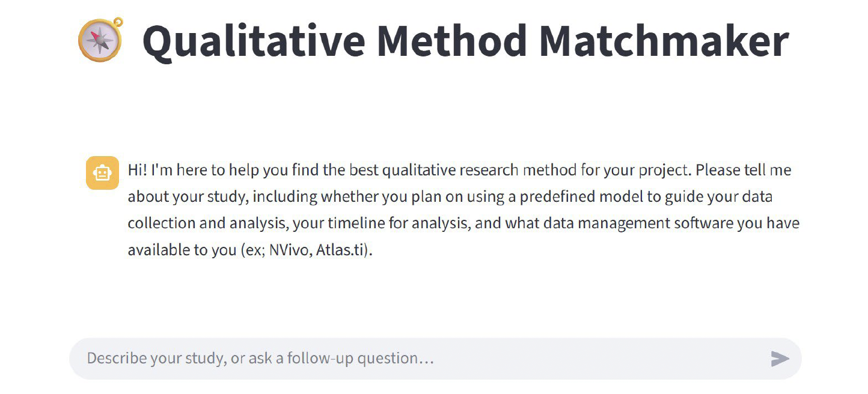
Task: Click 'collection and analysis' at the third line's start
Action: [x=204, y=223]
